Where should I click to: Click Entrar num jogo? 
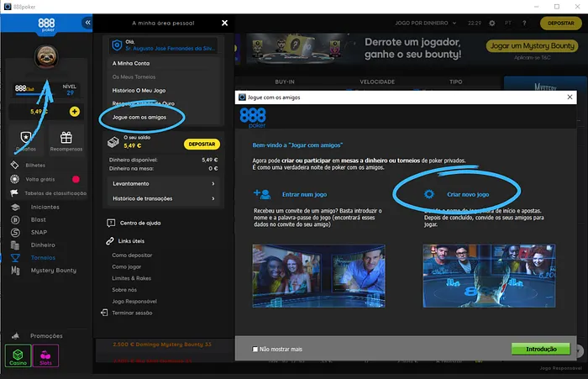304,194
